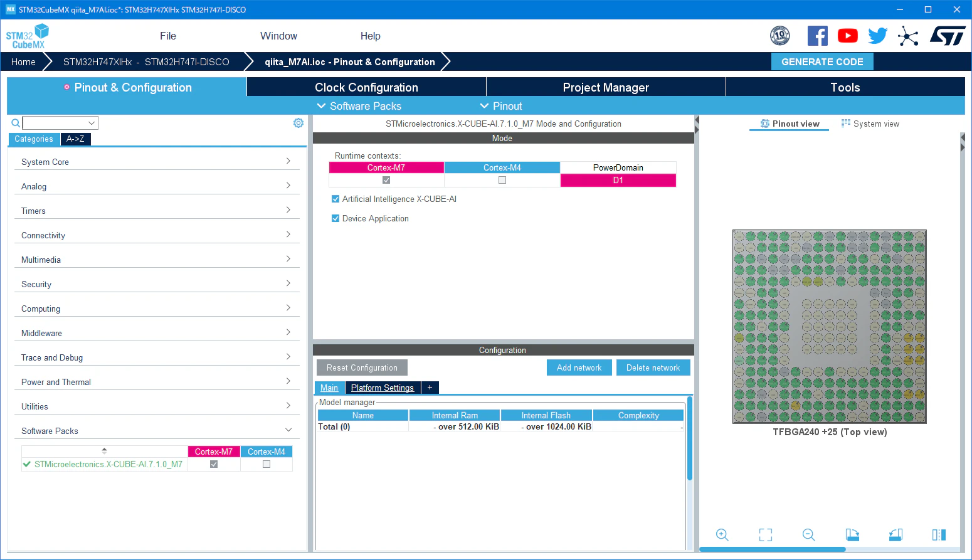
Task: Click right-pointing arrow at pinout panel's right edge
Action: click(x=963, y=147)
